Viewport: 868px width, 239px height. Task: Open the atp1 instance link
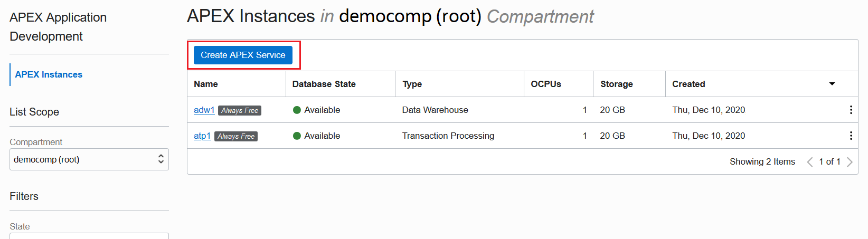202,136
